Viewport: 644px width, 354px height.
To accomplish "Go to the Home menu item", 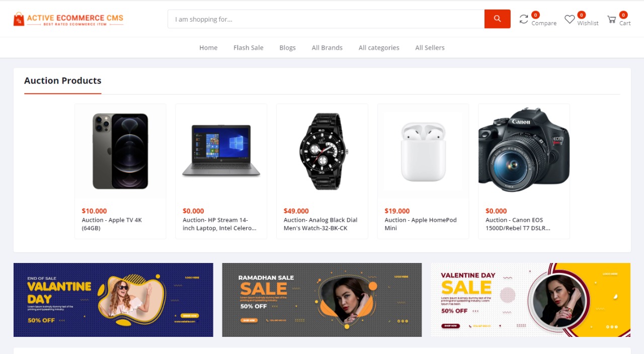I will [208, 48].
